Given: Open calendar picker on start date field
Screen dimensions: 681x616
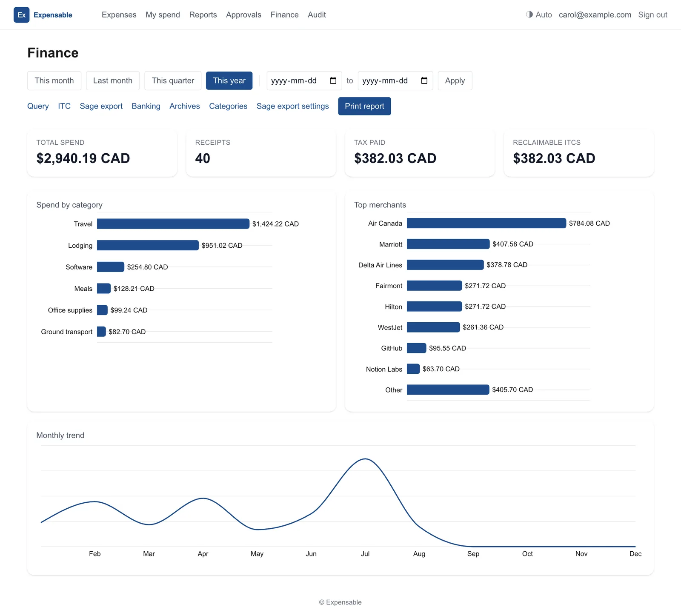Looking at the screenshot, I should coord(333,80).
